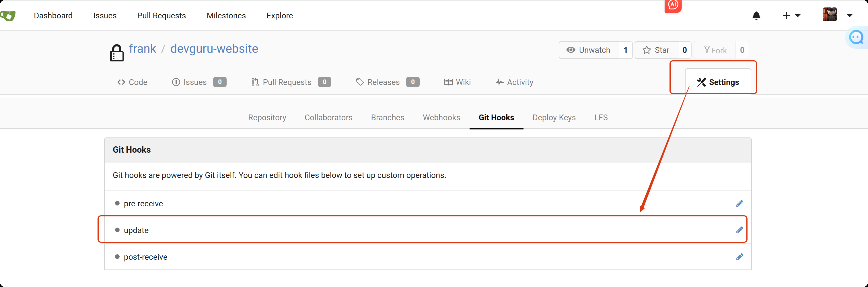Image resolution: width=868 pixels, height=287 pixels.
Task: Click the update hook edit pencil
Action: (739, 230)
